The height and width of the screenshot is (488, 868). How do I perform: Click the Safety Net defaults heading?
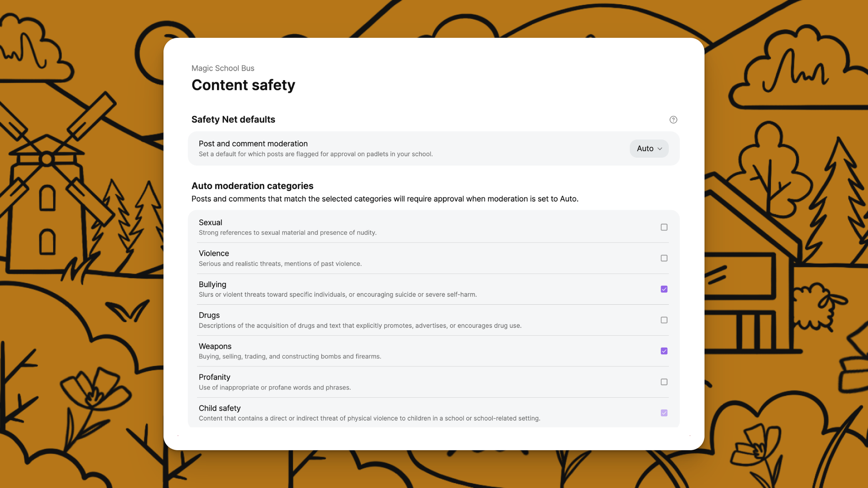233,119
